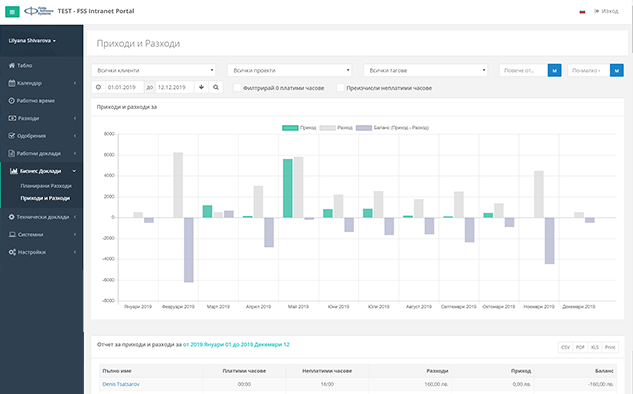Click the down arrow icon after the end date
The width and height of the screenshot is (633, 394).
point(201,87)
